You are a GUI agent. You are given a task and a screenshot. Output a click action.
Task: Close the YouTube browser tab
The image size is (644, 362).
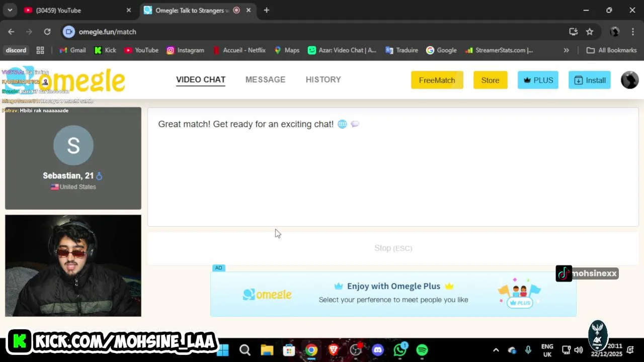[x=128, y=10]
